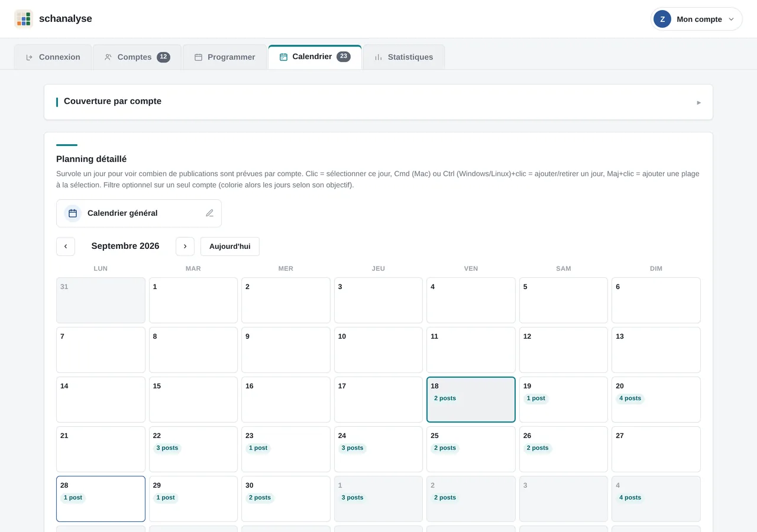
Task: Click the Planning détaillé heading
Action: pyautogui.click(x=92, y=159)
